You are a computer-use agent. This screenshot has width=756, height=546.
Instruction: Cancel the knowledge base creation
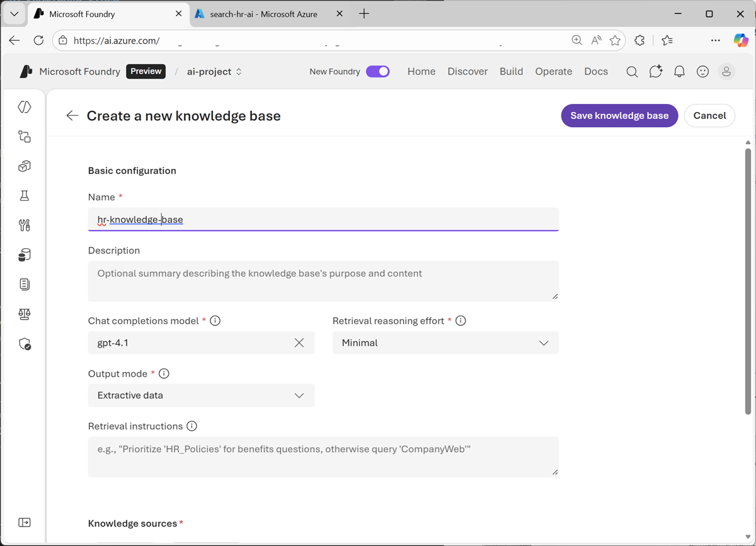(709, 115)
